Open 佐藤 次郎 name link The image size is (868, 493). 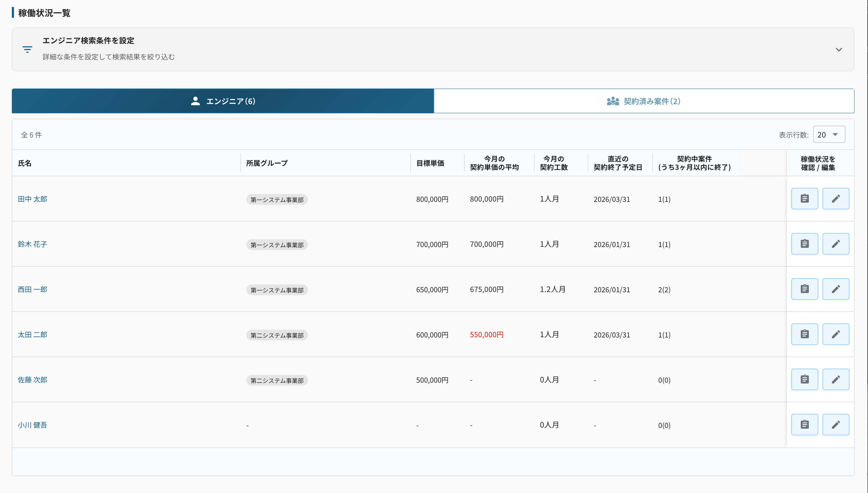click(33, 380)
